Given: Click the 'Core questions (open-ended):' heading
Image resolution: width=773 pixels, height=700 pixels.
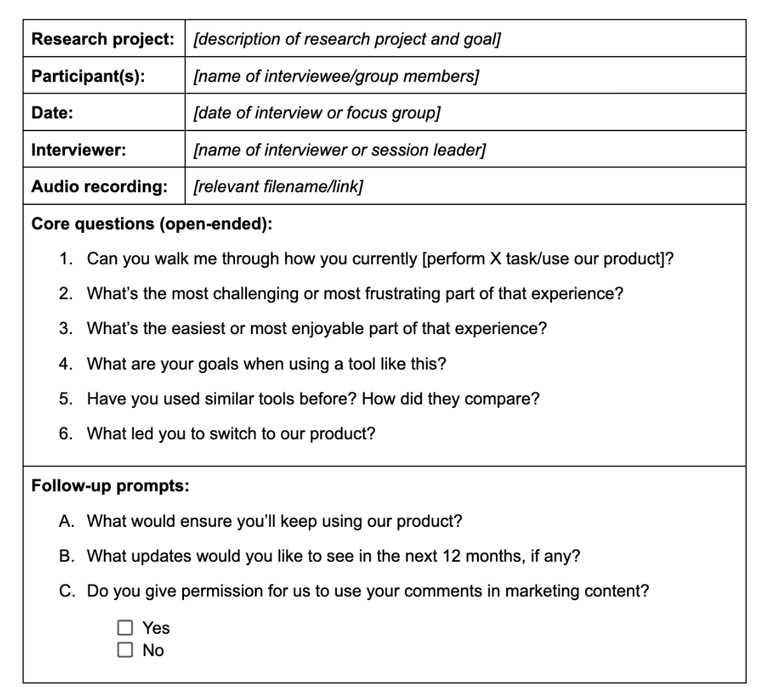Looking at the screenshot, I should [x=152, y=224].
